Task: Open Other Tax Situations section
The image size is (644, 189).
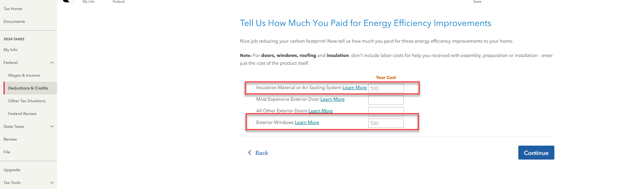Action: point(27,101)
